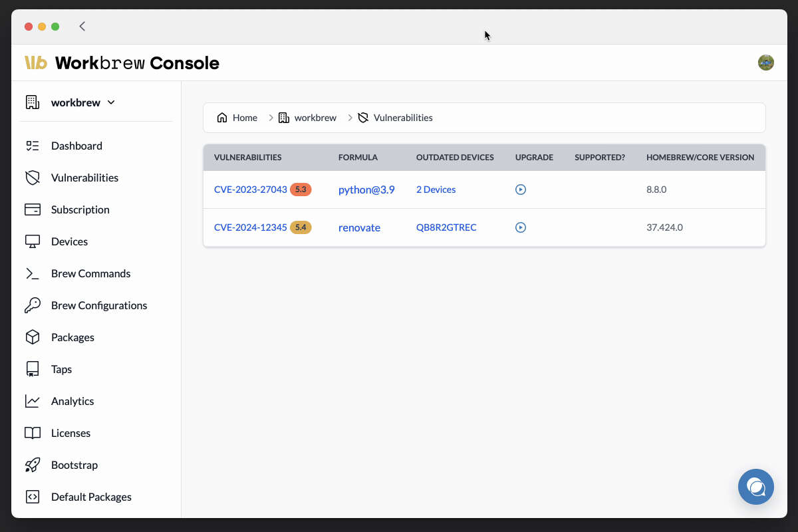Click the Analytics chart icon
Image resolution: width=798 pixels, height=532 pixels.
[32, 401]
